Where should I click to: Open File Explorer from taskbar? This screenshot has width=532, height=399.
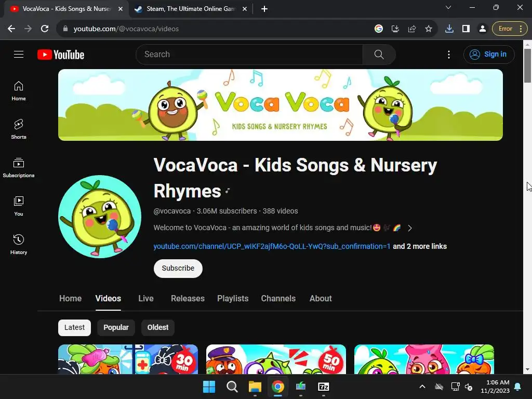[255, 387]
